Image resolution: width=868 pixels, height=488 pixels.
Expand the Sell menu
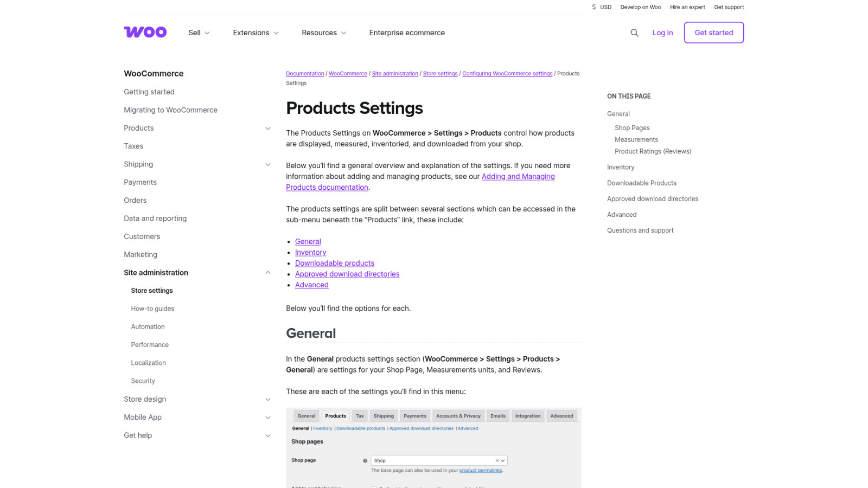click(x=199, y=33)
